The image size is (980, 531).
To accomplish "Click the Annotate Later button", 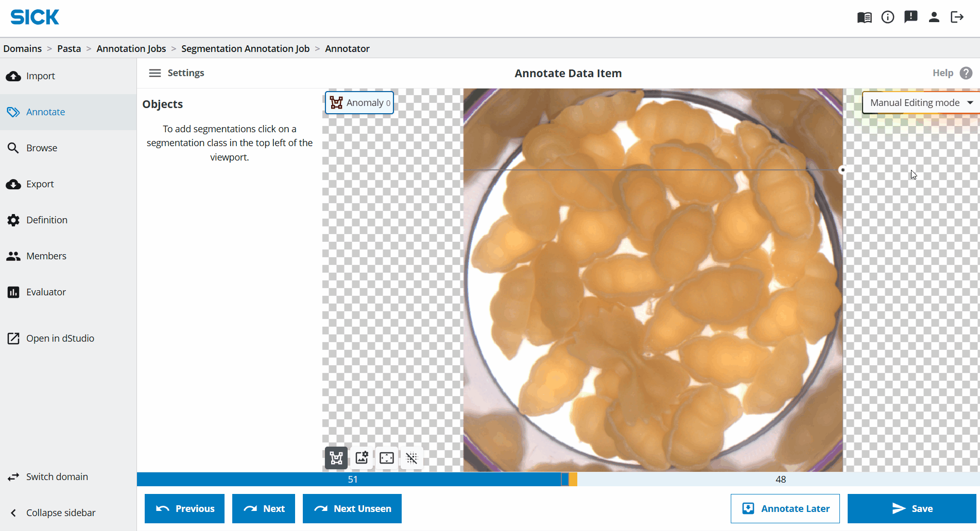I will point(785,509).
